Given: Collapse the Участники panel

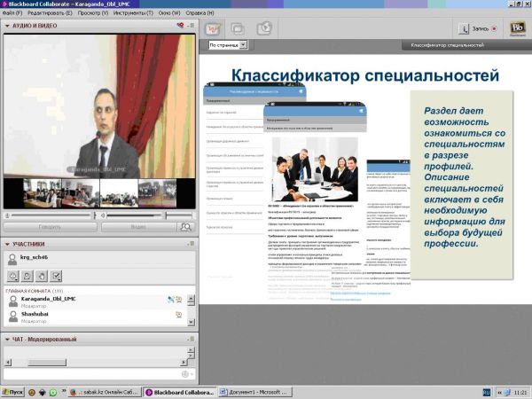Looking at the screenshot, I should tap(7, 244).
